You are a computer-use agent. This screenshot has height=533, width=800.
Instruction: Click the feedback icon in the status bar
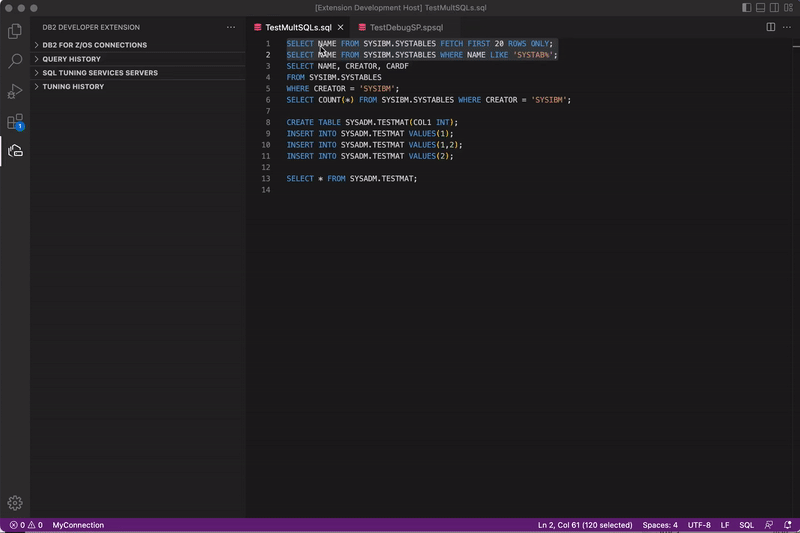tap(769, 525)
